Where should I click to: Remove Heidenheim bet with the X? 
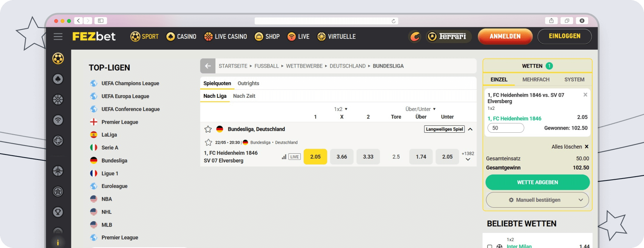[x=585, y=95]
